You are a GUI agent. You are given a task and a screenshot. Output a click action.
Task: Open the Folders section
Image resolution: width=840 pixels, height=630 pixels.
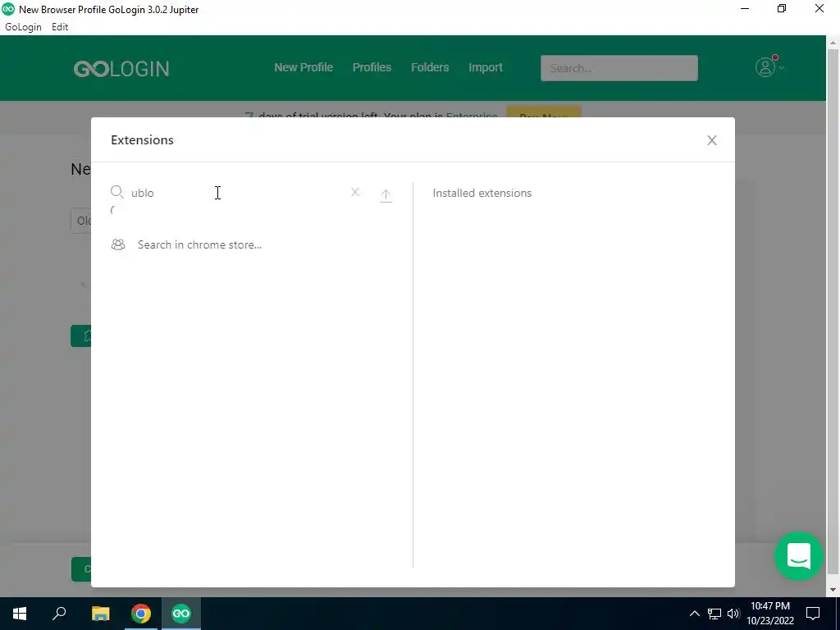pos(430,67)
